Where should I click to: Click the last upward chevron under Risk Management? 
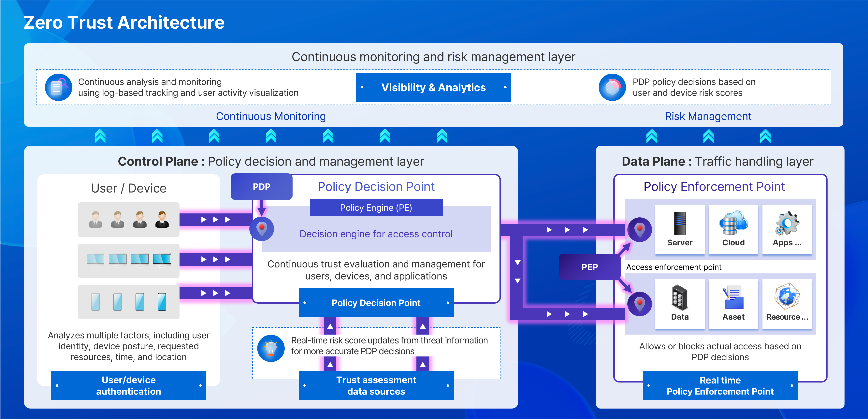[x=766, y=136]
